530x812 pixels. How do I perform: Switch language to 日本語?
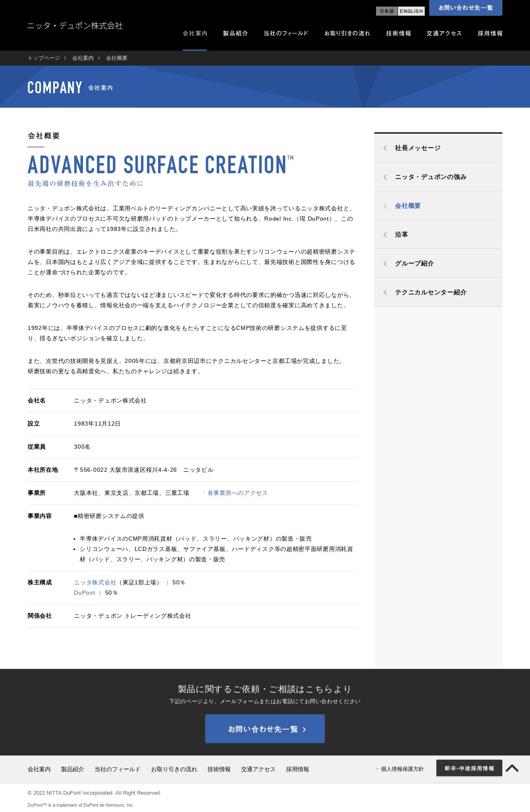[x=387, y=11]
